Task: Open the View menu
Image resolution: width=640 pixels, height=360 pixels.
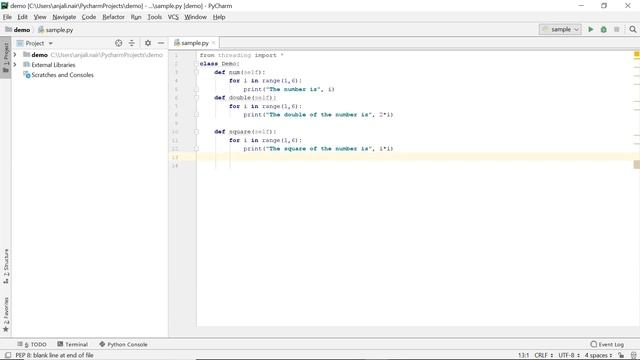Action: (40, 17)
